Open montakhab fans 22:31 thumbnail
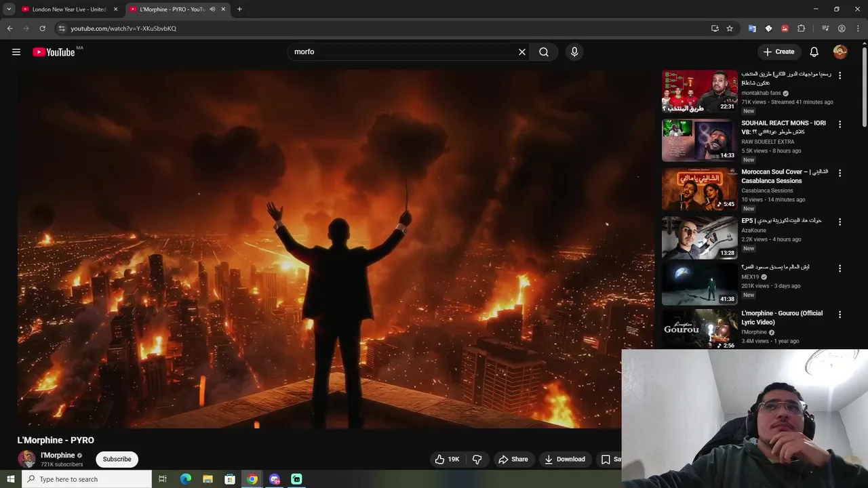 (699, 91)
